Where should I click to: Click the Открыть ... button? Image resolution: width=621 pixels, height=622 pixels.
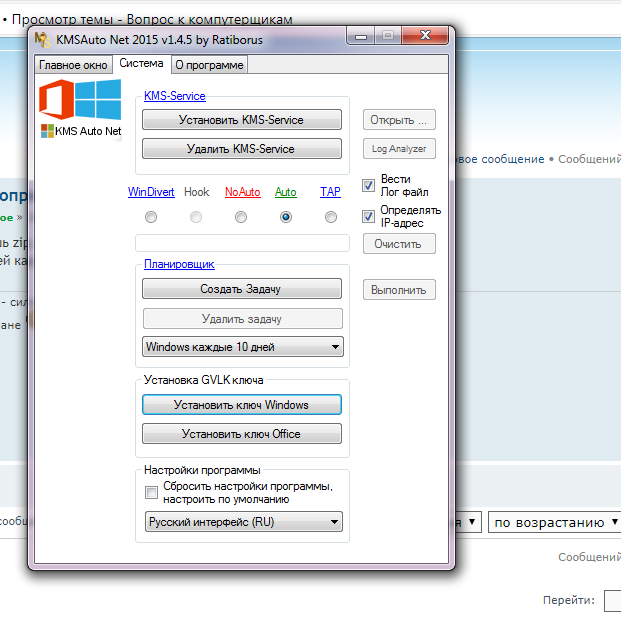tap(399, 120)
